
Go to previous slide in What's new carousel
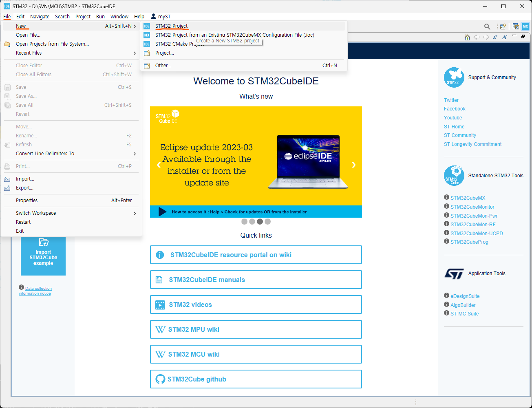[x=159, y=165]
